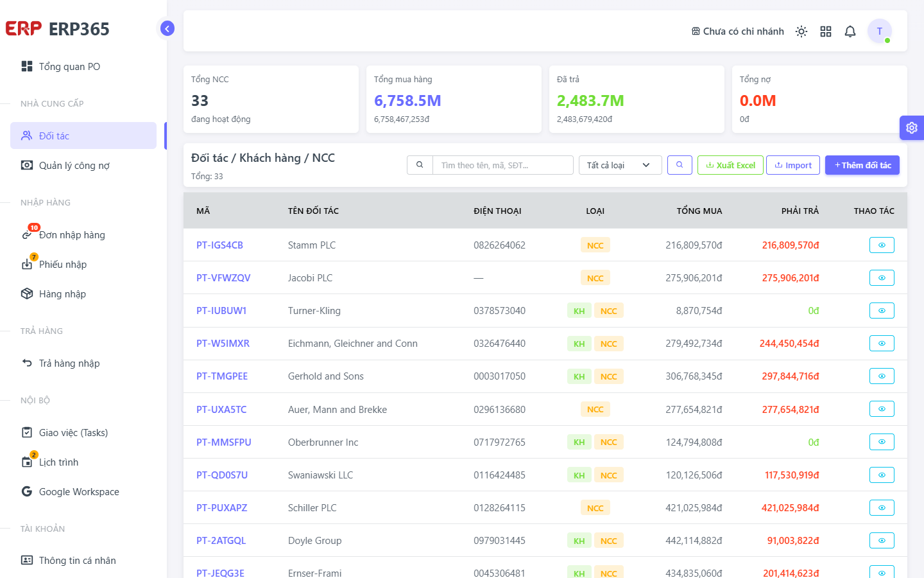Click Thêm đối tác button
Viewport: 924px width, 578px height.
862,165
